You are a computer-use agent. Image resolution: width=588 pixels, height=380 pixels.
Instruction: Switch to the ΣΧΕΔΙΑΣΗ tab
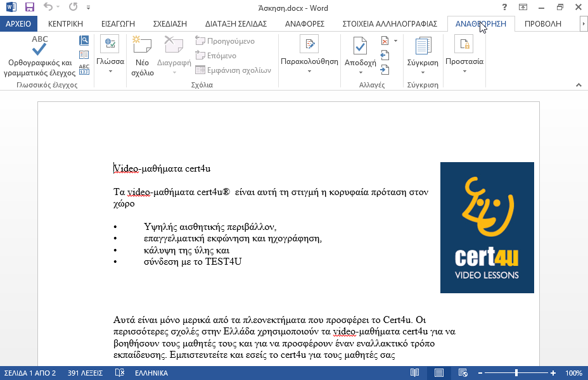pyautogui.click(x=170, y=23)
